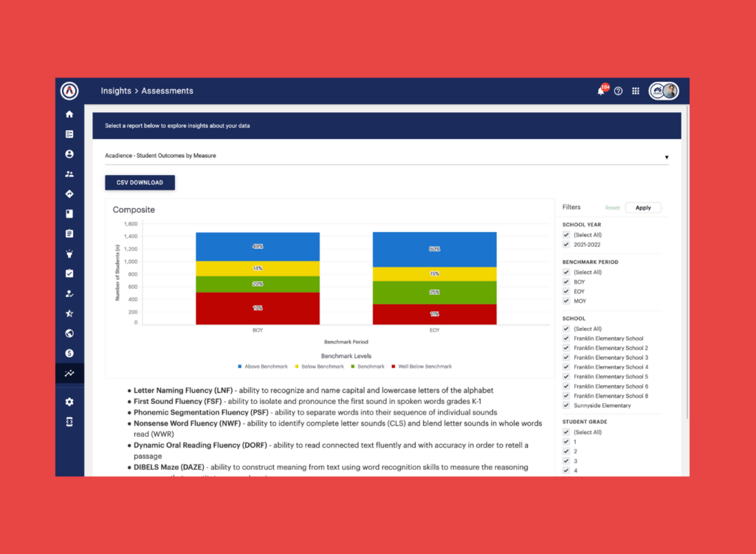The height and width of the screenshot is (554, 756).
Task: Open the globe icon in sidebar
Action: (x=69, y=333)
